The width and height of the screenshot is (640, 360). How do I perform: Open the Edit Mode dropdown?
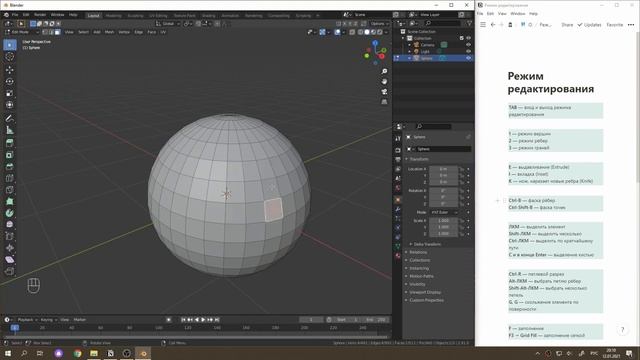[x=22, y=32]
